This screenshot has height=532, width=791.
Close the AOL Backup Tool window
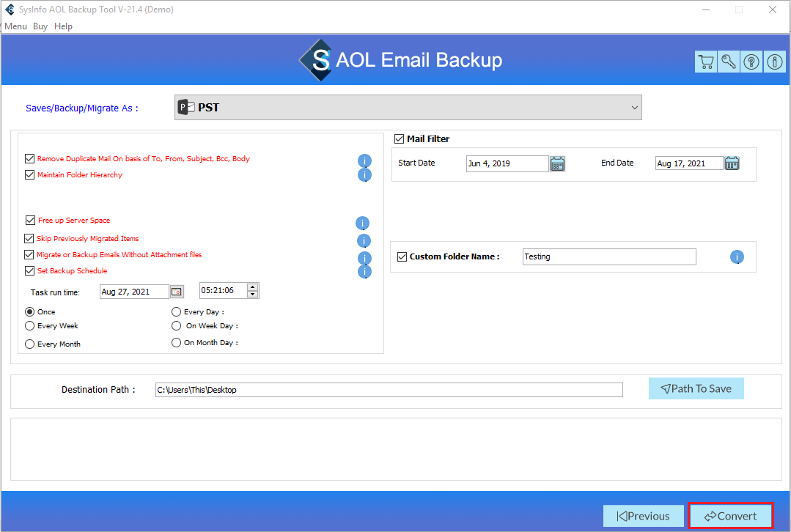tap(773, 10)
